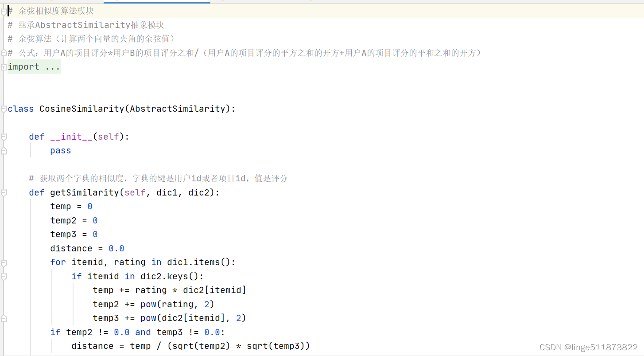Click the 'temp3 = 0' line
Image resolution: width=644 pixels, height=356 pixels.
click(x=74, y=234)
